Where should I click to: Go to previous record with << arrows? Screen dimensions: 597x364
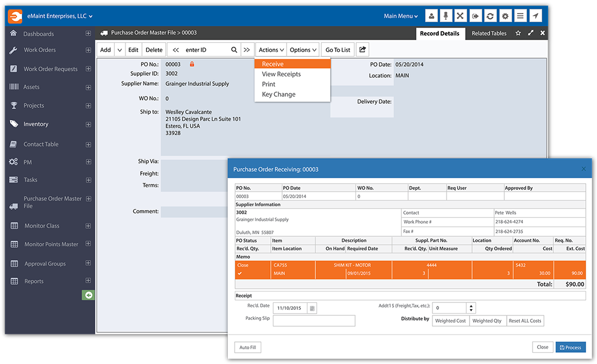pyautogui.click(x=175, y=50)
